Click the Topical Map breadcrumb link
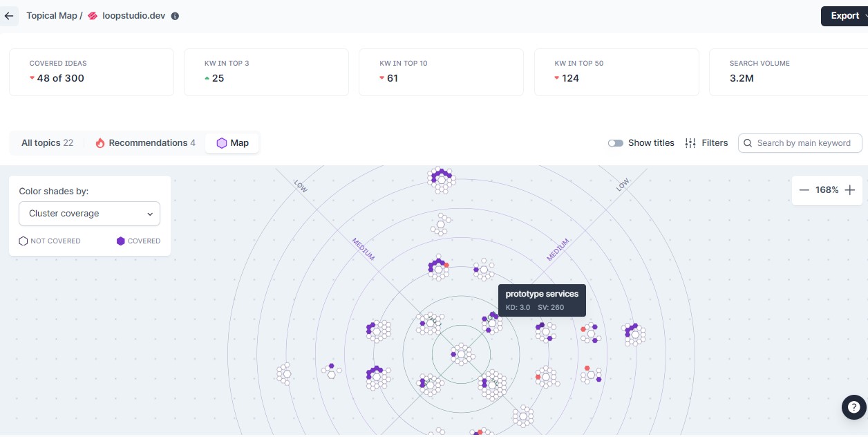Image resolution: width=868 pixels, height=437 pixels. 52,16
